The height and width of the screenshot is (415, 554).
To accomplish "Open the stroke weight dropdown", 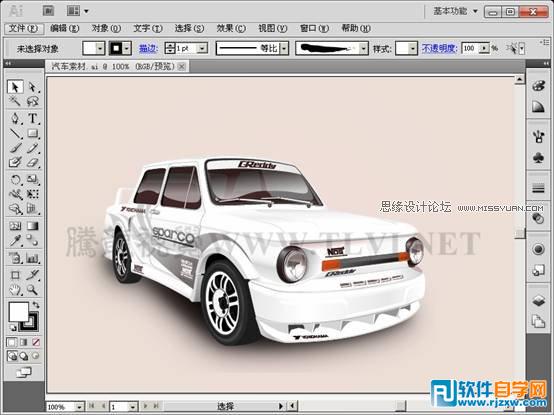I will click(202, 48).
